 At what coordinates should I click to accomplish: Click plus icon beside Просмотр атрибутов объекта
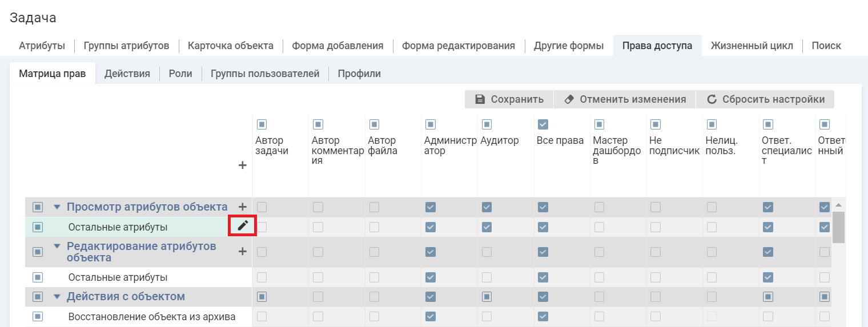tap(243, 207)
